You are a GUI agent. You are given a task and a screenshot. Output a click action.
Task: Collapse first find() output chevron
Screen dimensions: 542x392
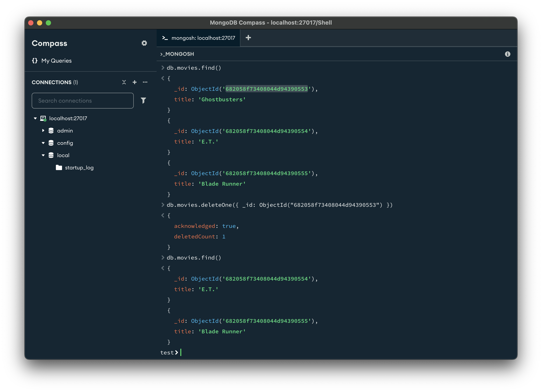[163, 78]
